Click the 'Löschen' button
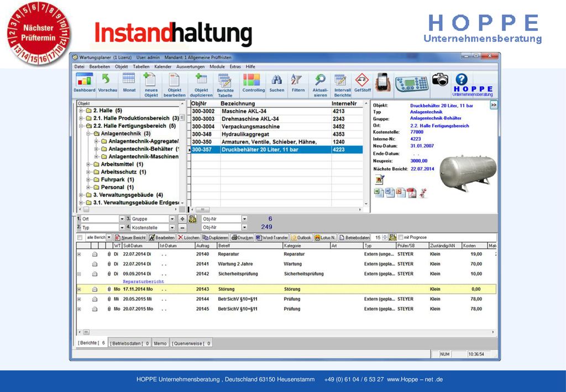566x392 pixels. [x=188, y=238]
